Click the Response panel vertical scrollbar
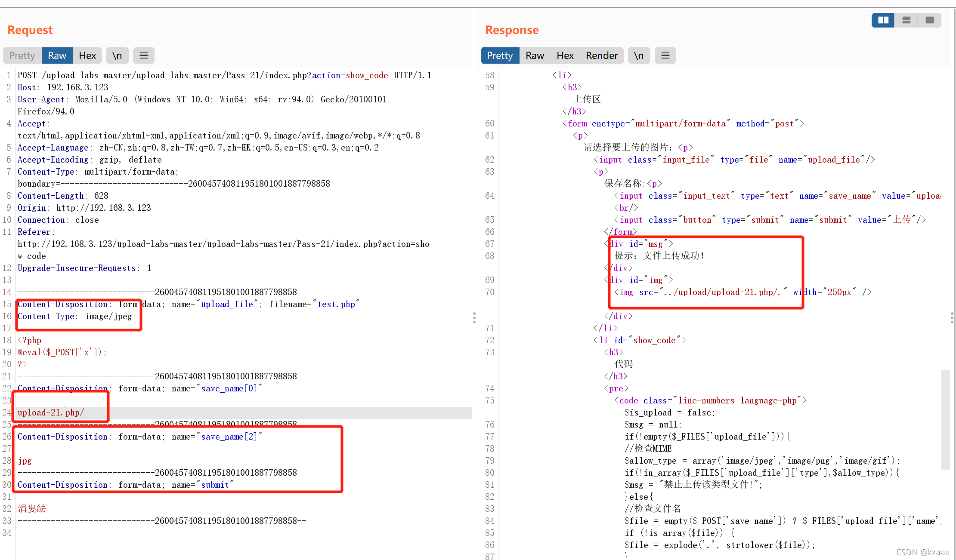 click(x=945, y=419)
